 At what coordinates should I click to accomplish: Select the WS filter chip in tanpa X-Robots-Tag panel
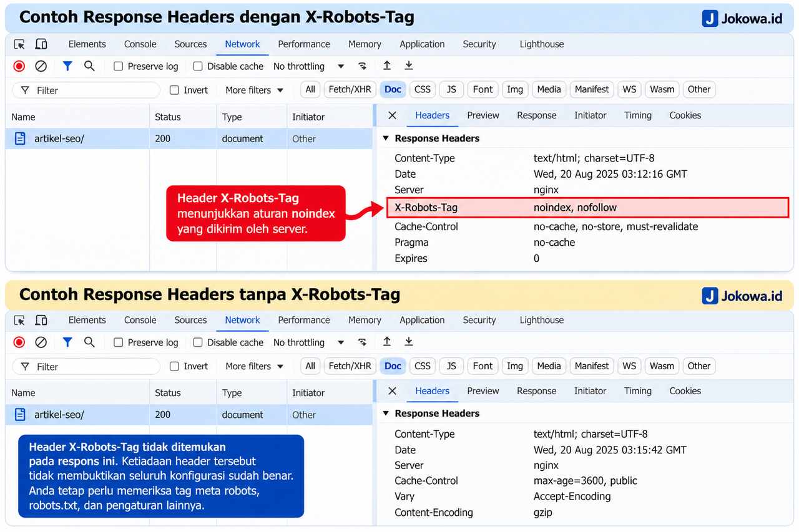point(630,366)
